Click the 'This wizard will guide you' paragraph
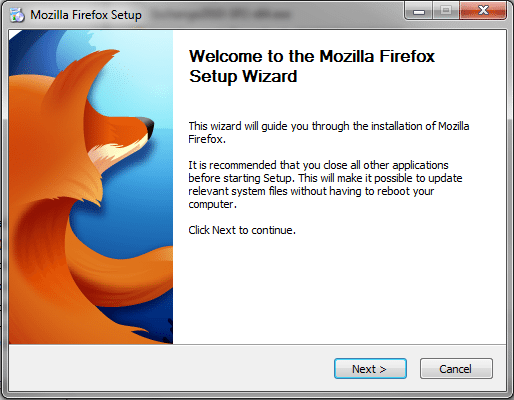 [329, 133]
